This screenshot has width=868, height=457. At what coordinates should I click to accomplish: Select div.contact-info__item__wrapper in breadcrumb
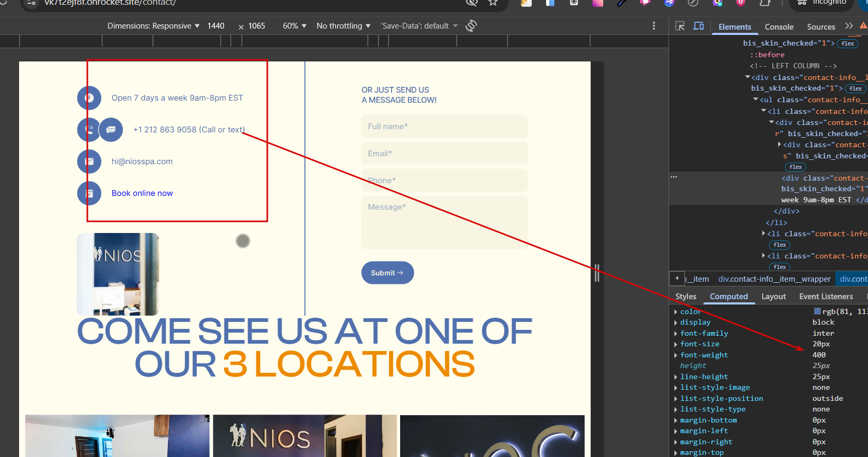coord(774,279)
